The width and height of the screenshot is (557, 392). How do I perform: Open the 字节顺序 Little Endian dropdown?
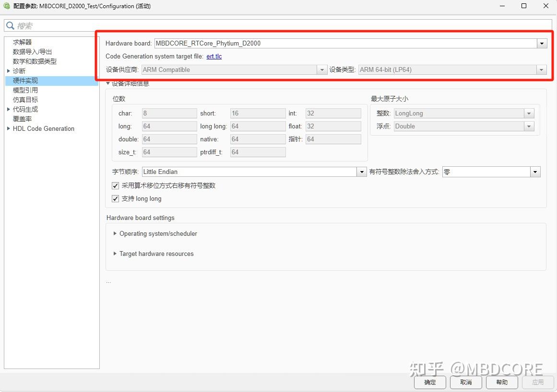[x=362, y=172]
